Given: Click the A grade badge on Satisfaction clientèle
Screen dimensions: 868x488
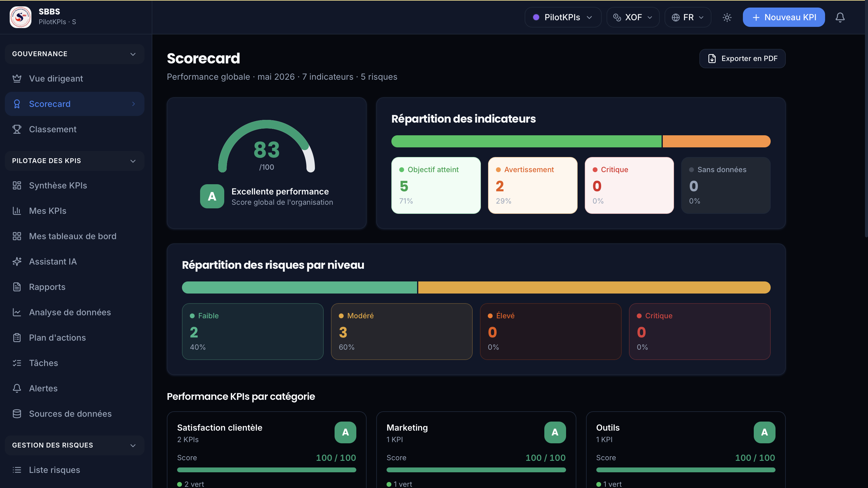Looking at the screenshot, I should pyautogui.click(x=345, y=432).
